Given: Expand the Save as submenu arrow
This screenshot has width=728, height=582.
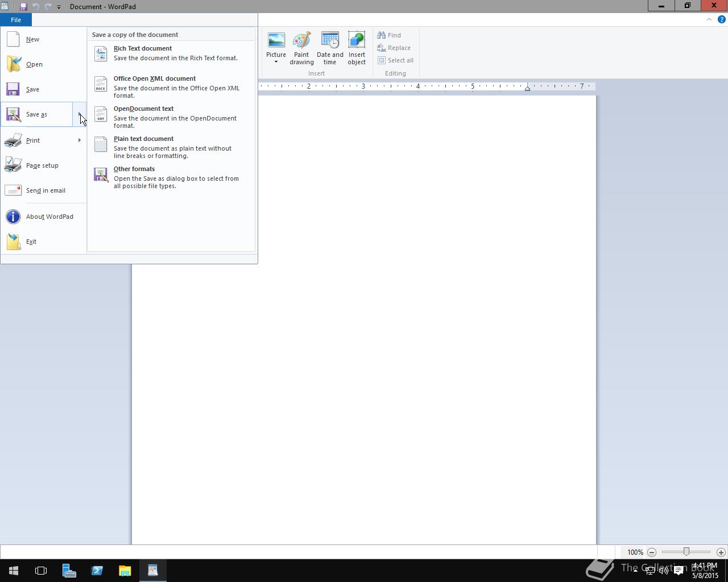Looking at the screenshot, I should click(80, 114).
